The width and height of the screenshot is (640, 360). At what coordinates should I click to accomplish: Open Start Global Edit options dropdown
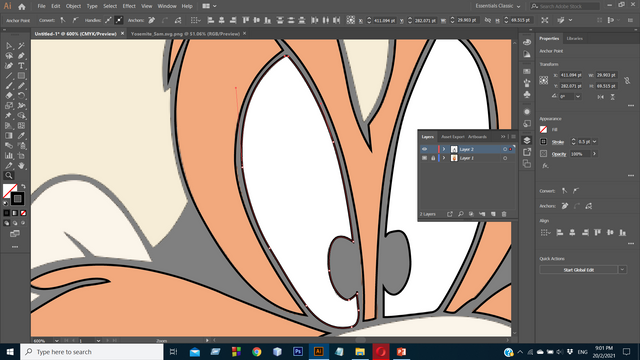[x=622, y=269]
